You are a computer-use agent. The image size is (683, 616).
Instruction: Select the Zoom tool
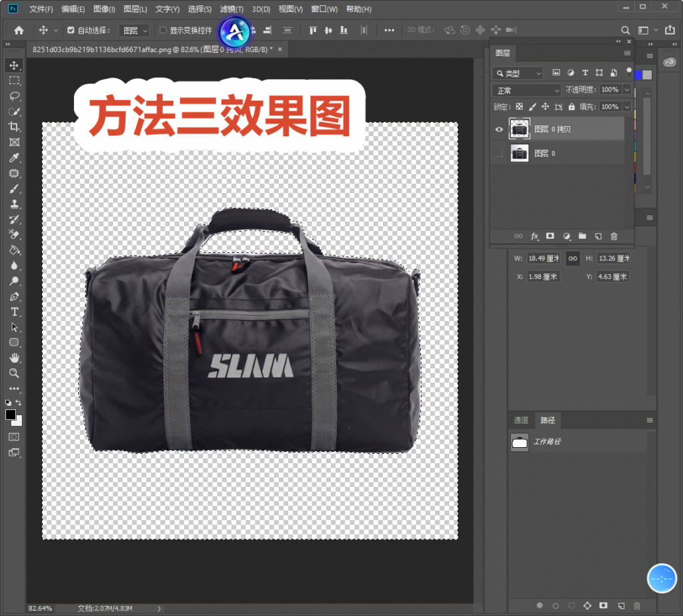(14, 373)
